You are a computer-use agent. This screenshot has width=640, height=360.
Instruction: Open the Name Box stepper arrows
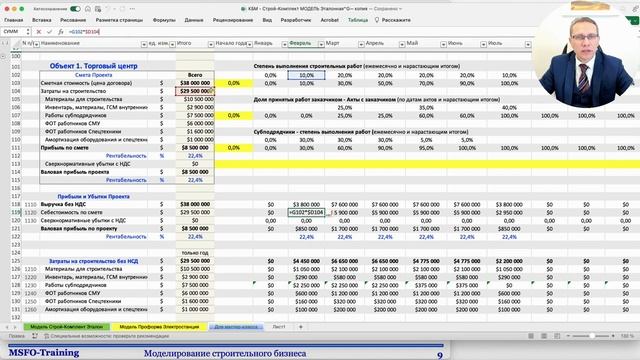(28, 31)
